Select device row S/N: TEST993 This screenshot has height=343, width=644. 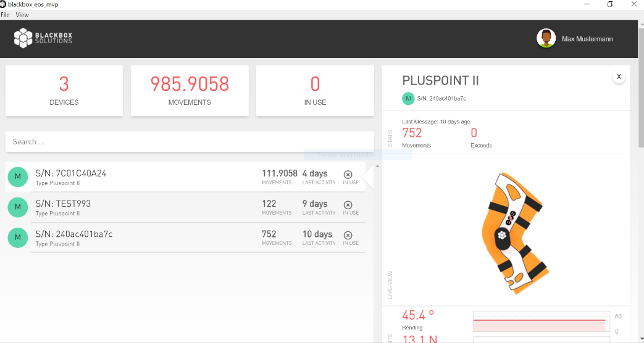pyautogui.click(x=185, y=207)
